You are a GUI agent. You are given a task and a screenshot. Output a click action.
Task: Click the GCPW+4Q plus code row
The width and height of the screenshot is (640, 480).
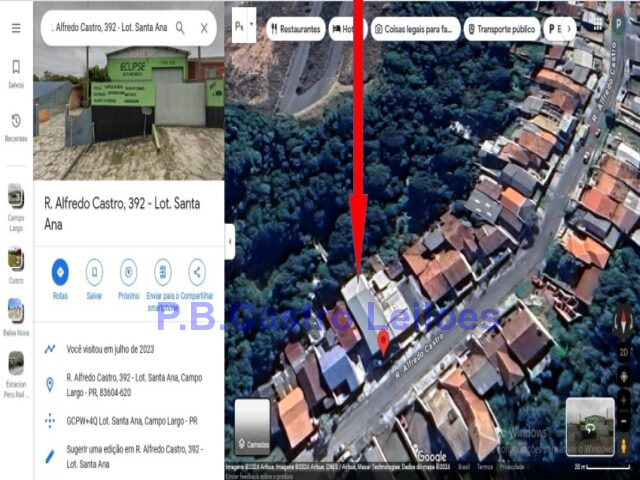(129, 421)
